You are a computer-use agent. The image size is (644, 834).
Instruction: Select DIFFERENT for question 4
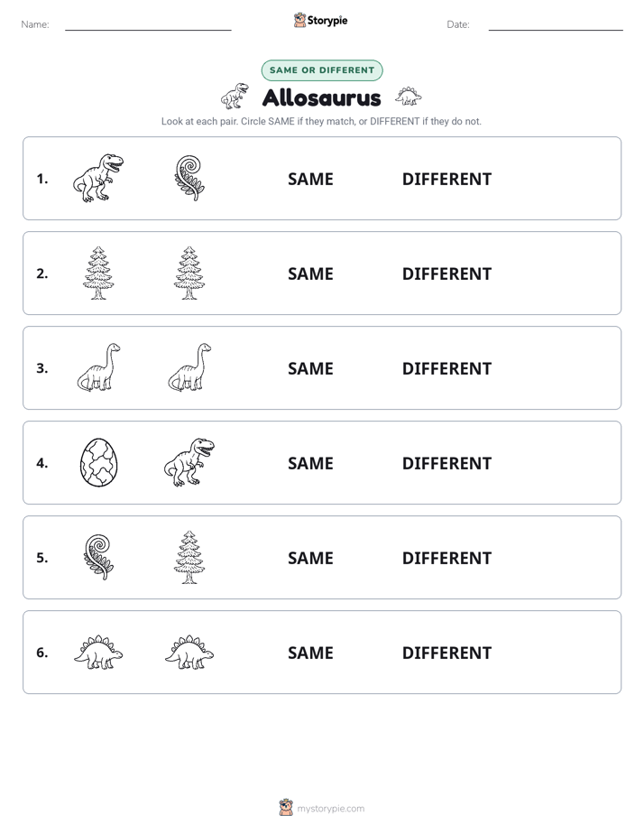[x=446, y=463]
